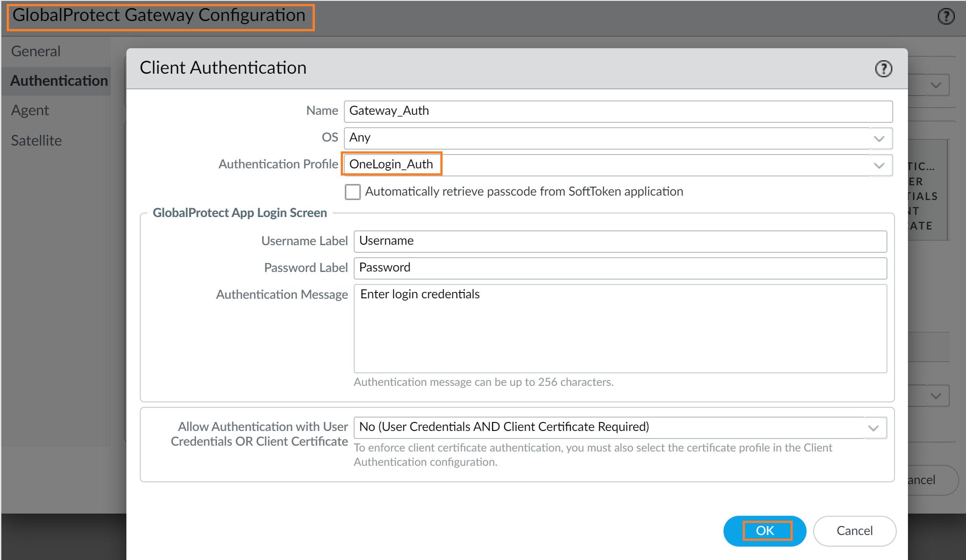This screenshot has height=560, width=966.
Task: Select the Authentication tab in sidebar
Action: coord(59,81)
